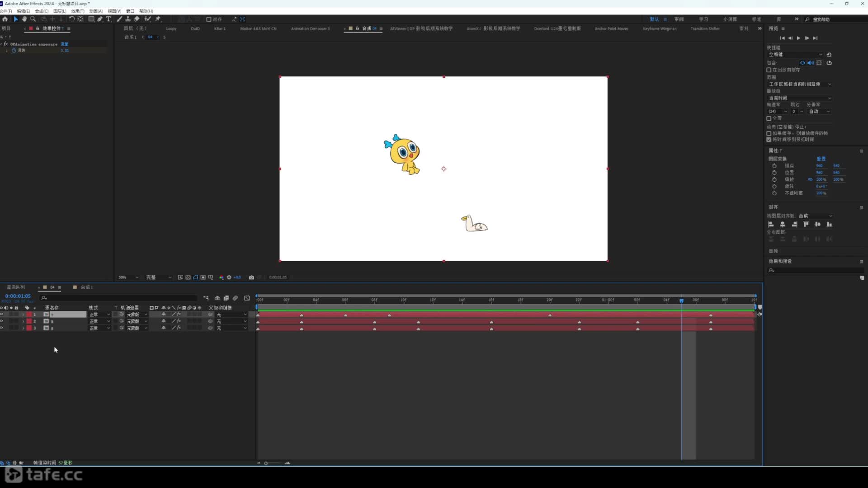Hide layer 3 with its eye icon
The image size is (868, 488).
tap(2, 328)
